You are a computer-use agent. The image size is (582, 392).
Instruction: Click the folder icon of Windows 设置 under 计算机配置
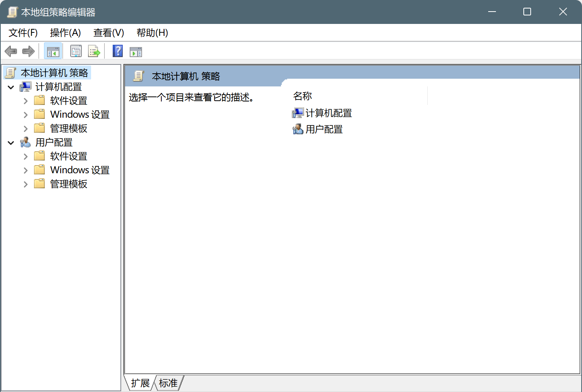(x=39, y=114)
